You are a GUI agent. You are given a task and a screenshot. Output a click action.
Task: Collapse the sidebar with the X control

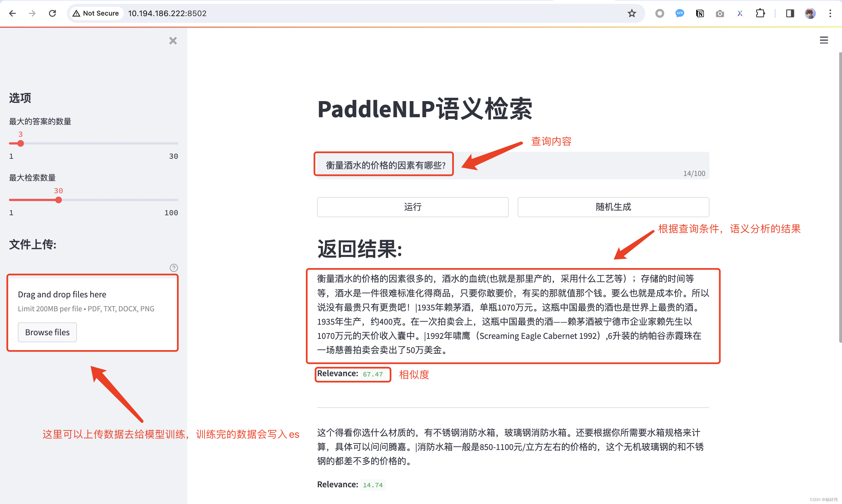tap(173, 40)
